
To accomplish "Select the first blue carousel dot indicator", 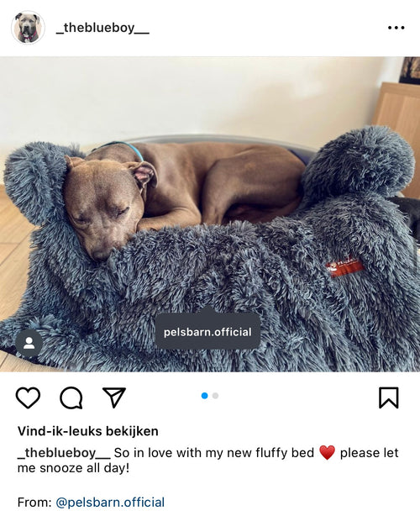I will click(x=205, y=396).
